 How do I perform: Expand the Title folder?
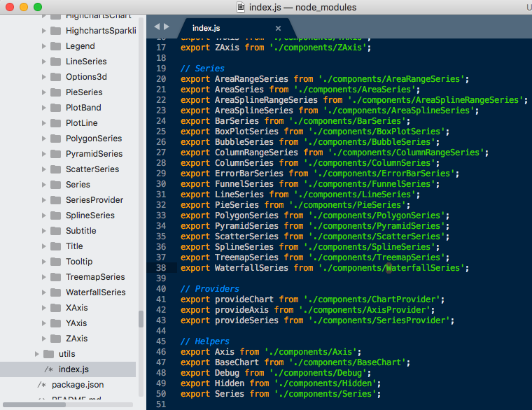click(43, 246)
